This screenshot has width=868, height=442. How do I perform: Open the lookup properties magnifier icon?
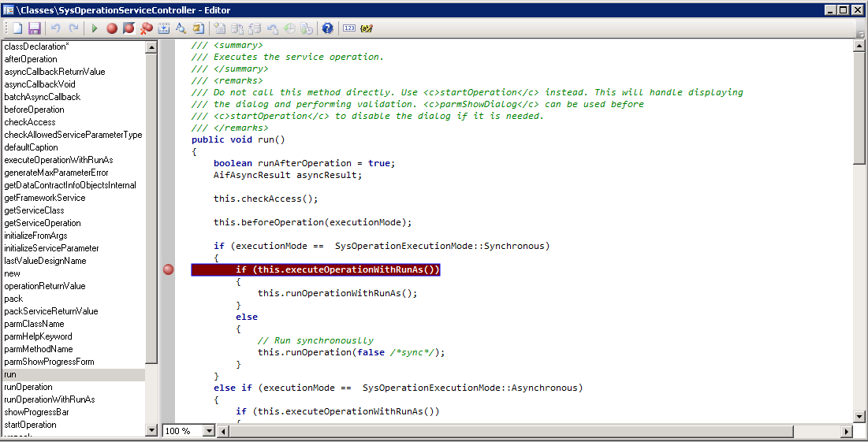(181, 28)
